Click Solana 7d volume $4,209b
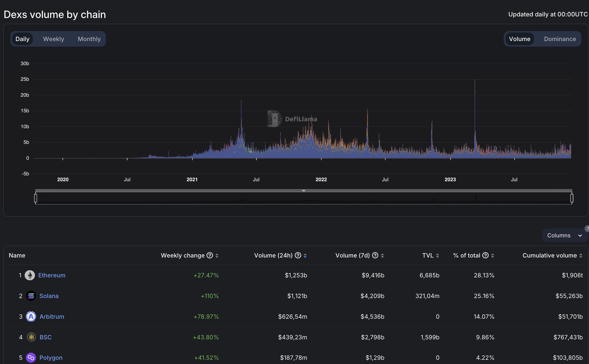This screenshot has width=589, height=364. (x=372, y=296)
